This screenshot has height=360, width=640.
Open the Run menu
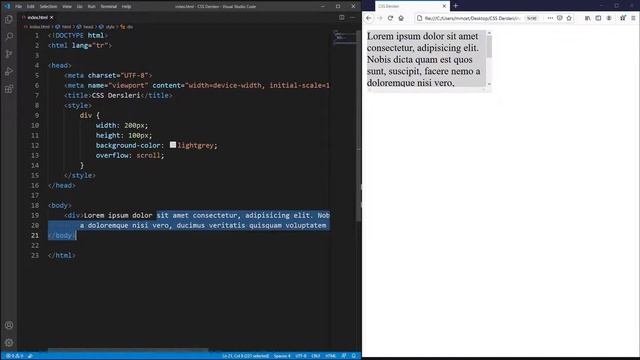91,7
